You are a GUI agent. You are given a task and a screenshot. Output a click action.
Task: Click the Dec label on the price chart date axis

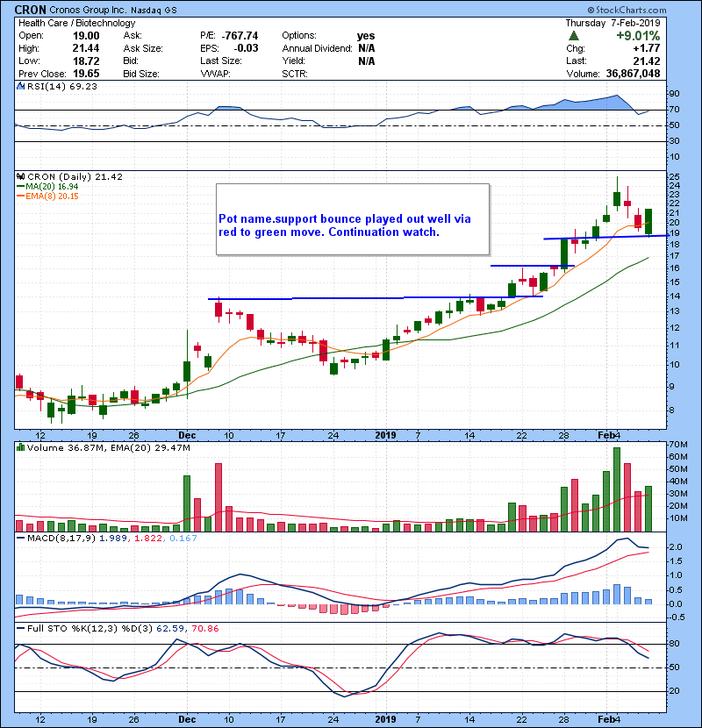[x=187, y=436]
